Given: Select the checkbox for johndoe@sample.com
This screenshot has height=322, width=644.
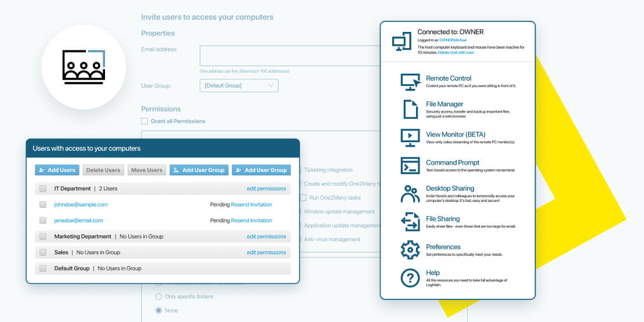Looking at the screenshot, I should 43,205.
